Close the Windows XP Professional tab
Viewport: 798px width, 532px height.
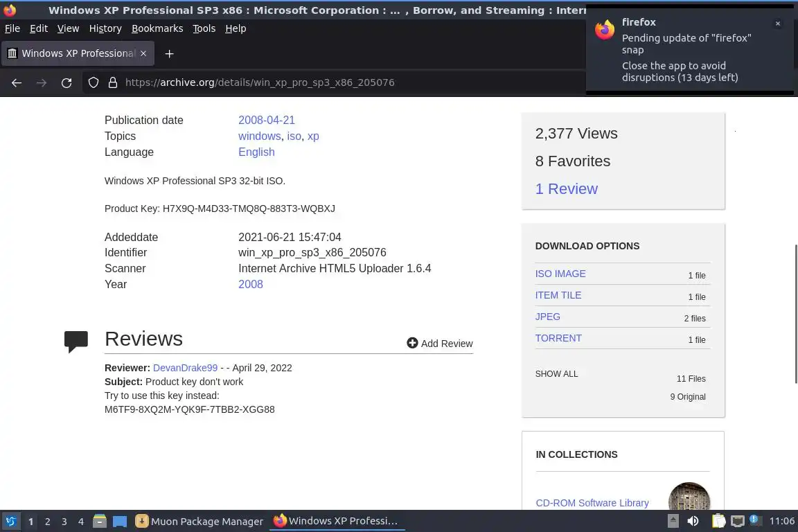[x=143, y=53]
